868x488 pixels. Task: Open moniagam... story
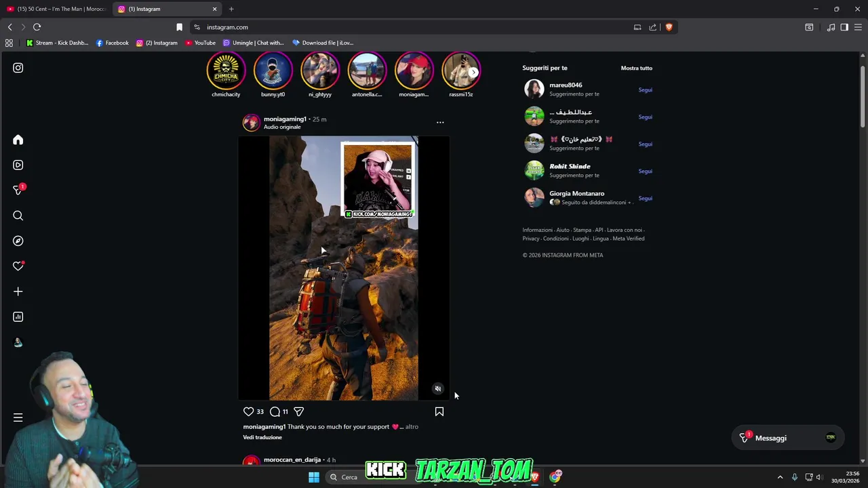click(x=414, y=71)
